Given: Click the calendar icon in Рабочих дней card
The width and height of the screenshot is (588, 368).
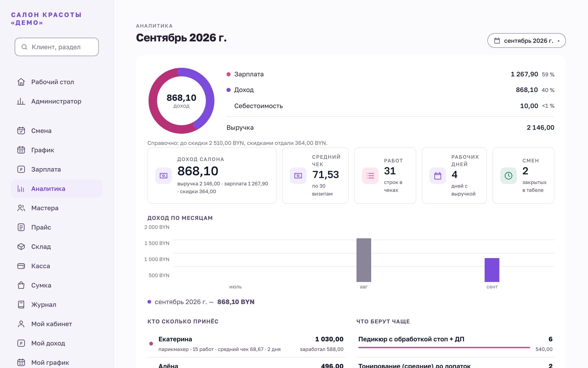Looking at the screenshot, I should pos(438,176).
